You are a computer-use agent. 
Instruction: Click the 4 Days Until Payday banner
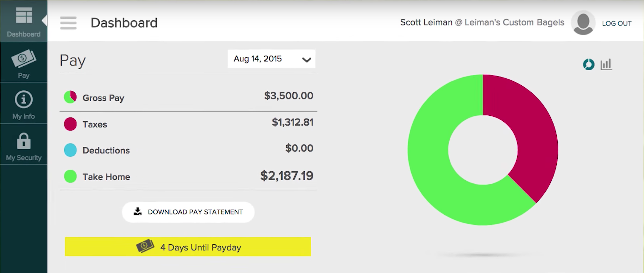(x=188, y=247)
